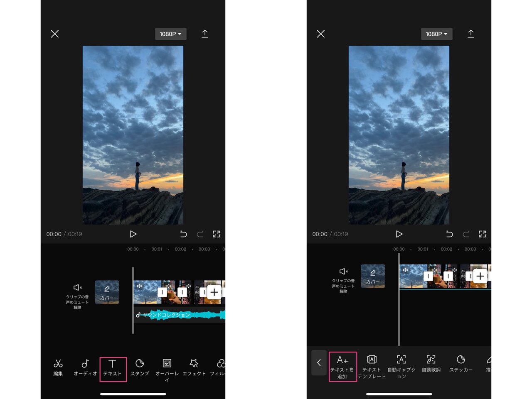This screenshot has width=532, height=399.
Task: Tap second clip transition marker, right timeline
Action: [x=448, y=276]
